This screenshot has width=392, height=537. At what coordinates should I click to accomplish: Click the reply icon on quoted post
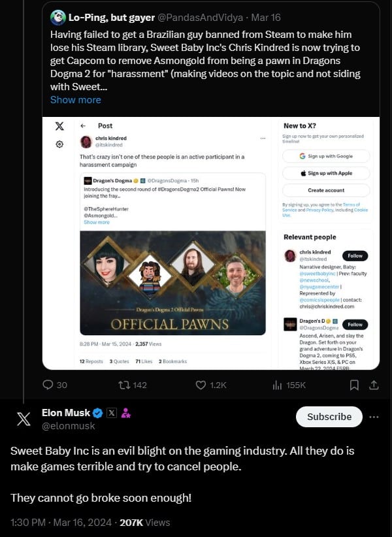48,385
